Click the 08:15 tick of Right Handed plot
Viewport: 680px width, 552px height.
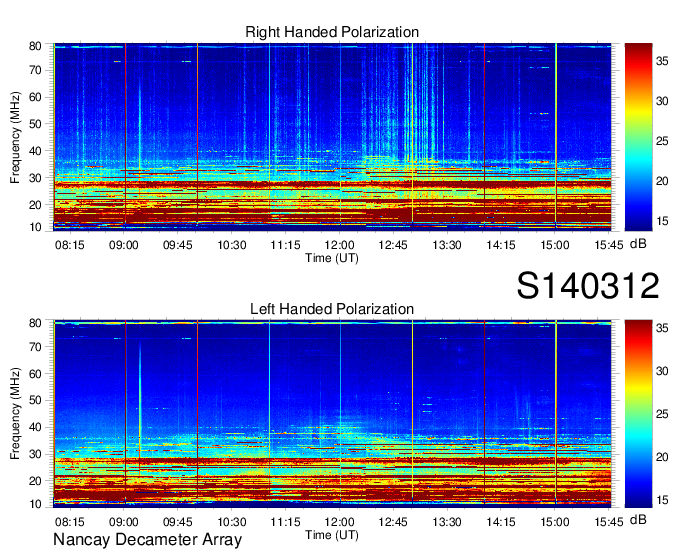(70, 245)
